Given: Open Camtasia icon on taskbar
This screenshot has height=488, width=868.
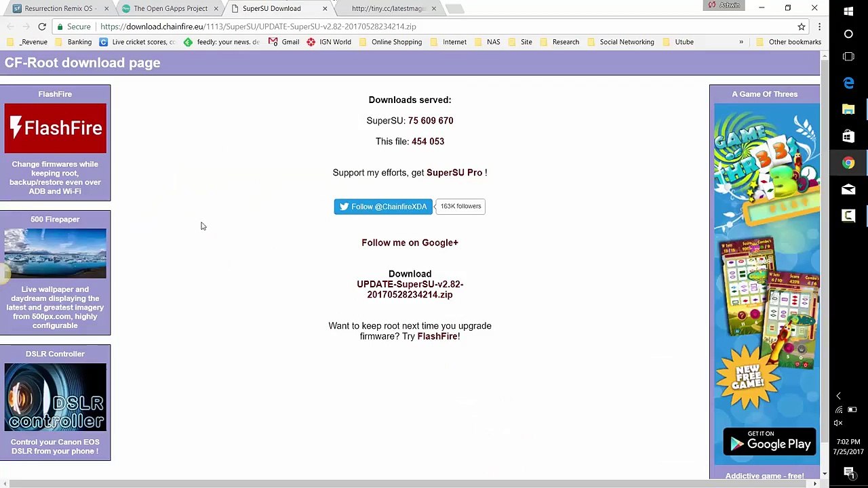Looking at the screenshot, I should point(848,216).
